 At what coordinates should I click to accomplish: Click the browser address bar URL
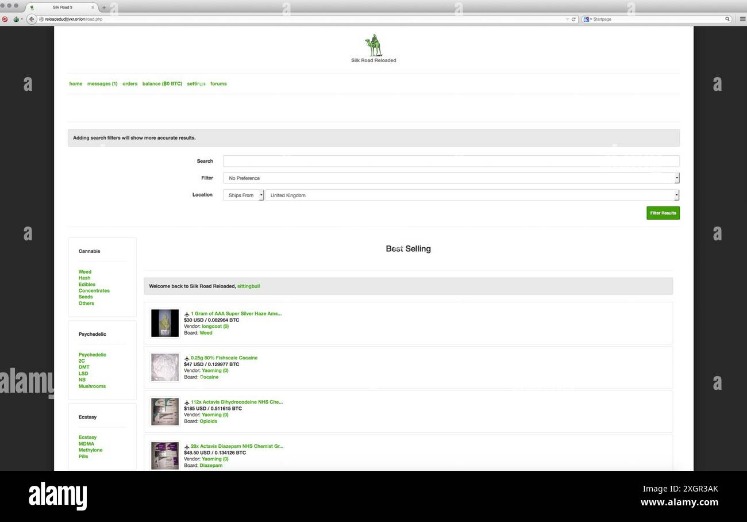point(73,19)
